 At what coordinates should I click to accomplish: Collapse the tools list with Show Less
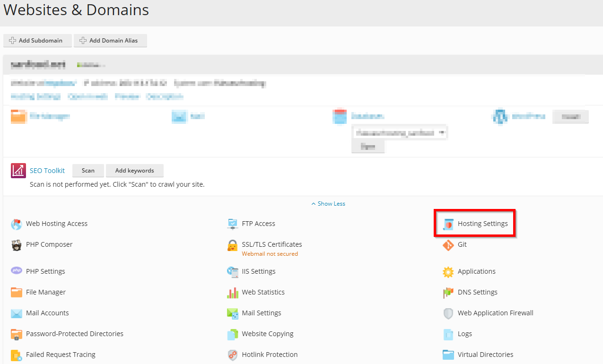(328, 203)
